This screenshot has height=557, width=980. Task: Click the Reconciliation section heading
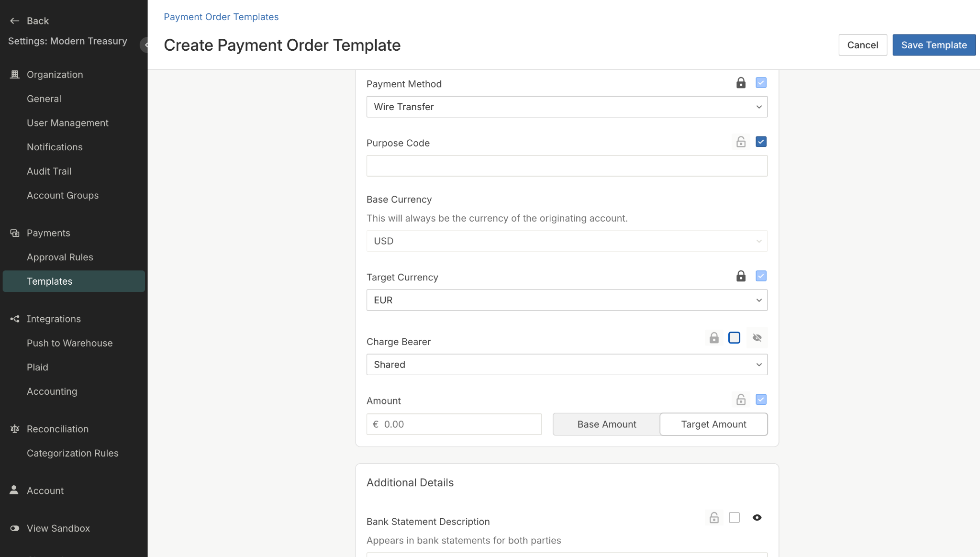click(57, 429)
